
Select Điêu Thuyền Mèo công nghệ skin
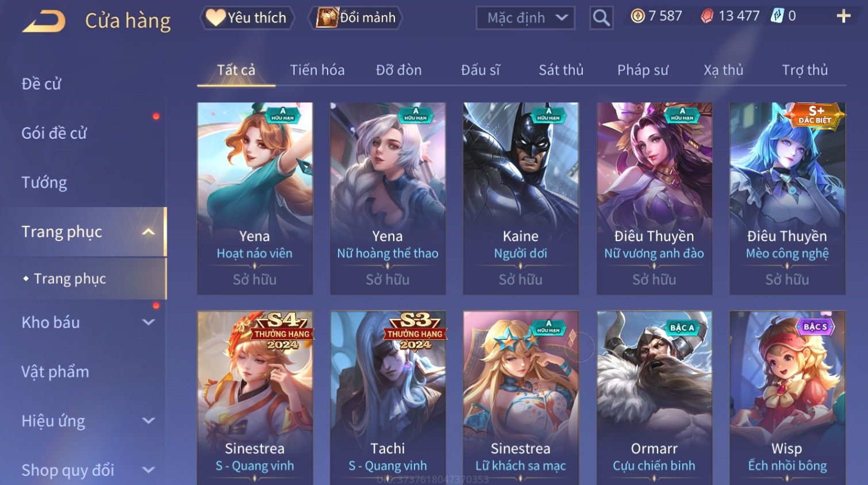tap(788, 198)
